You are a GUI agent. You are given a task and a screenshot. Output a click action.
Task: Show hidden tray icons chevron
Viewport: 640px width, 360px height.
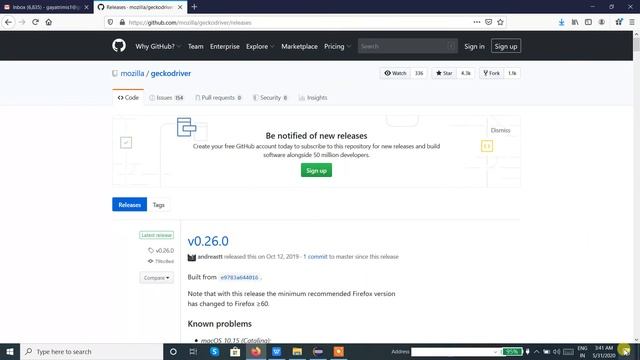(536, 351)
